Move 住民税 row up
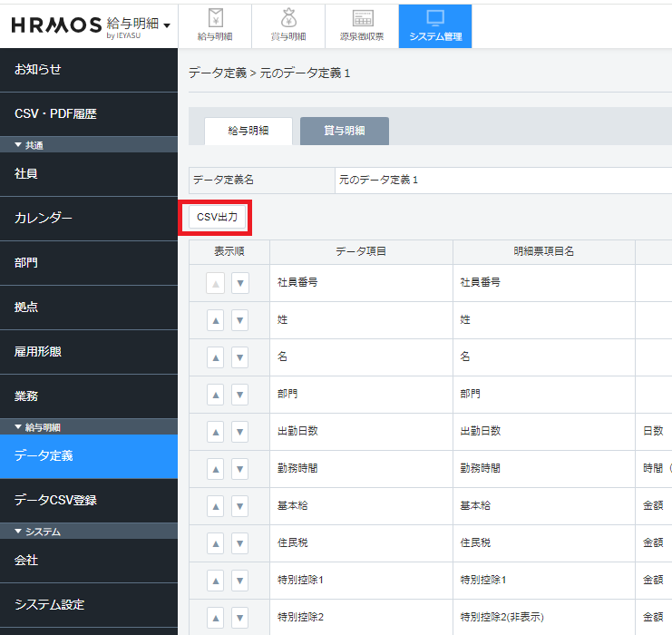Screen dimensions: 672x635 pos(216,544)
